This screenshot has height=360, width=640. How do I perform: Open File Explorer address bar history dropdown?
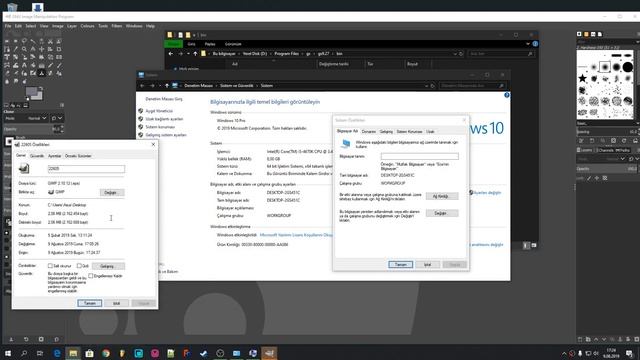click(455, 54)
